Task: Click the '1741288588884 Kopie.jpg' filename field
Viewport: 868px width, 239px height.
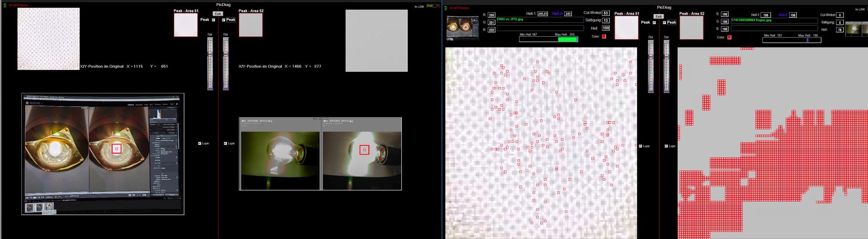Action: coord(774,20)
